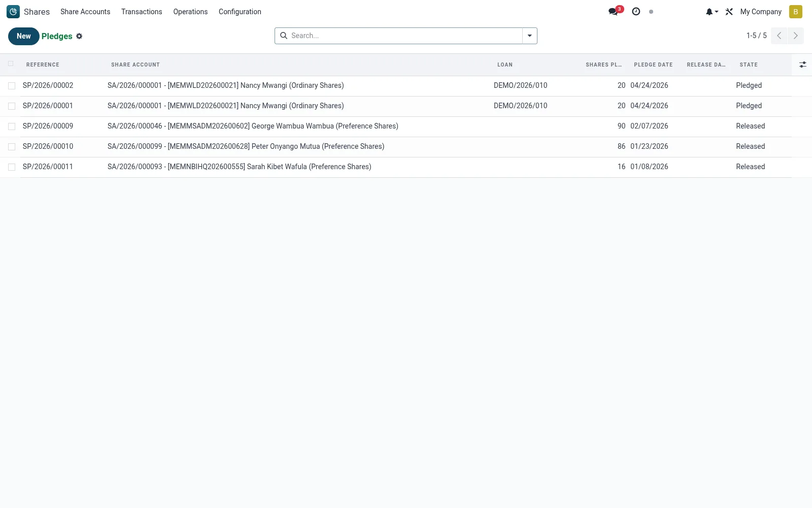Tick checkbox for SP/2026/00001
Viewport: 812px width, 508px height.
tap(12, 106)
